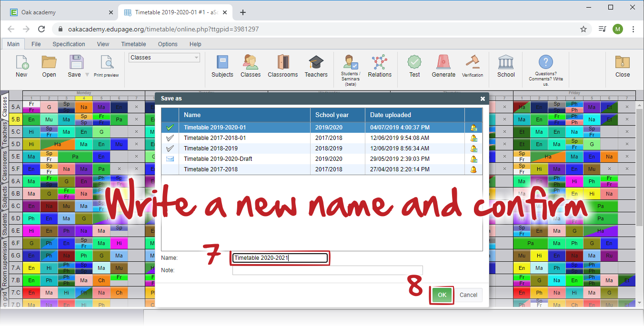This screenshot has width=644, height=326.
Task: Open the Students side tab
Action: 5,225
